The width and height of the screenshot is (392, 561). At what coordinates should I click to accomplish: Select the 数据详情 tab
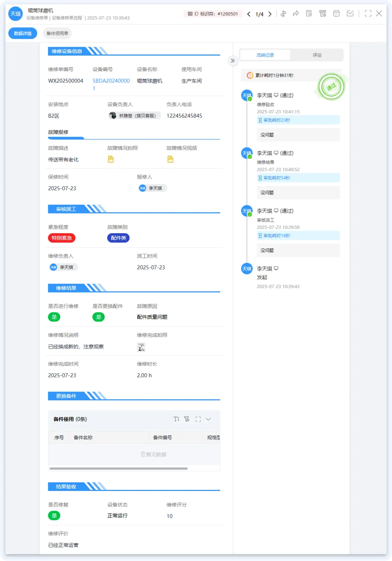point(23,33)
